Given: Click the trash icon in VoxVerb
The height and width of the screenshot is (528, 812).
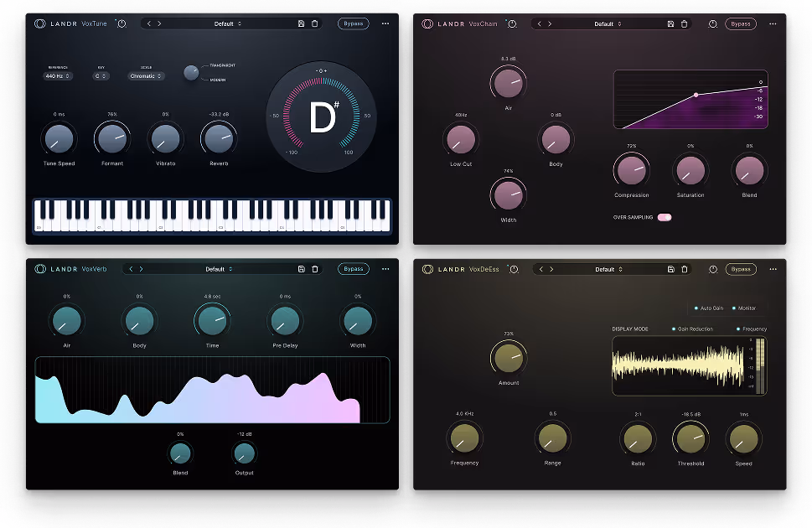Looking at the screenshot, I should pyautogui.click(x=315, y=269).
